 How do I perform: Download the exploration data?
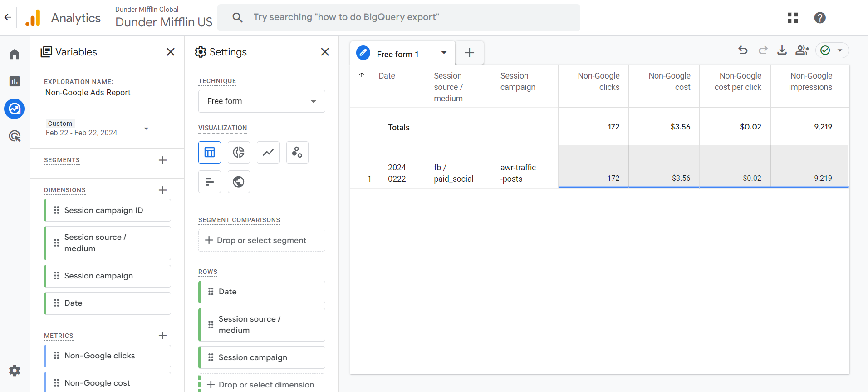pos(782,50)
